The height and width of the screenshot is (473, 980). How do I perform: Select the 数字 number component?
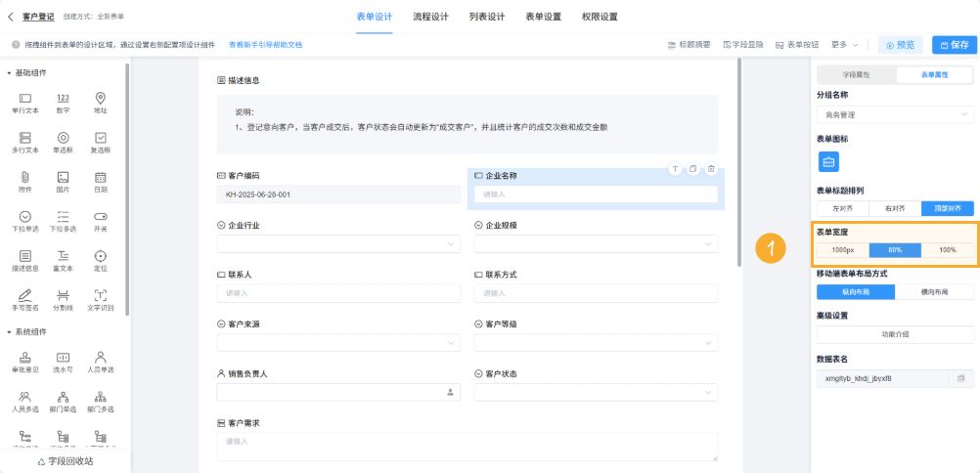pyautogui.click(x=64, y=103)
